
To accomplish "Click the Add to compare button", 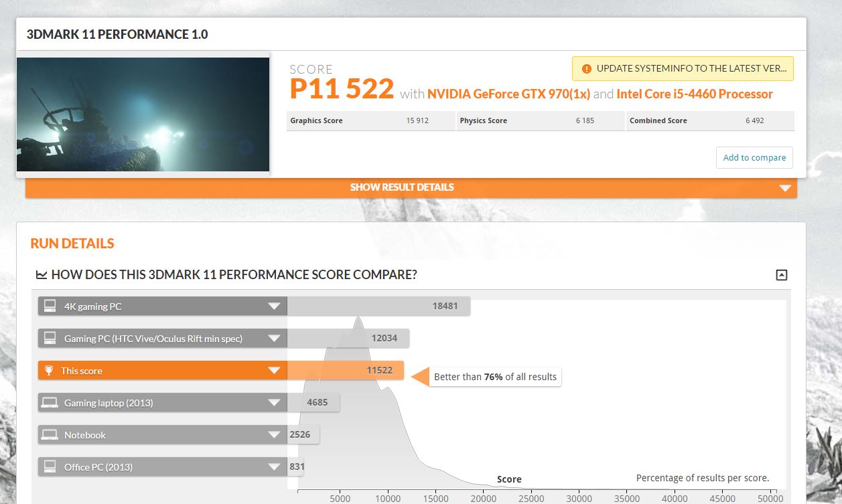I will [754, 158].
